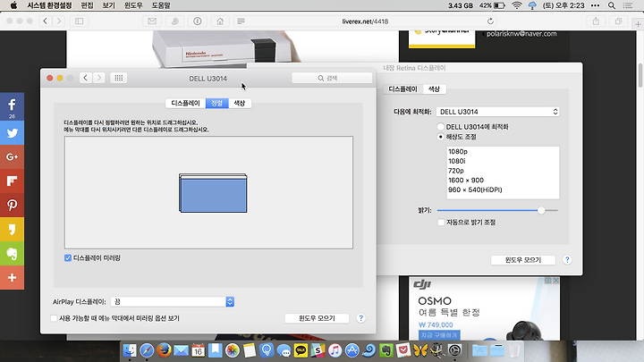Image resolution: width=644 pixels, height=362 pixels.
Task: Open iTunes from the Dock
Action: coord(335,350)
